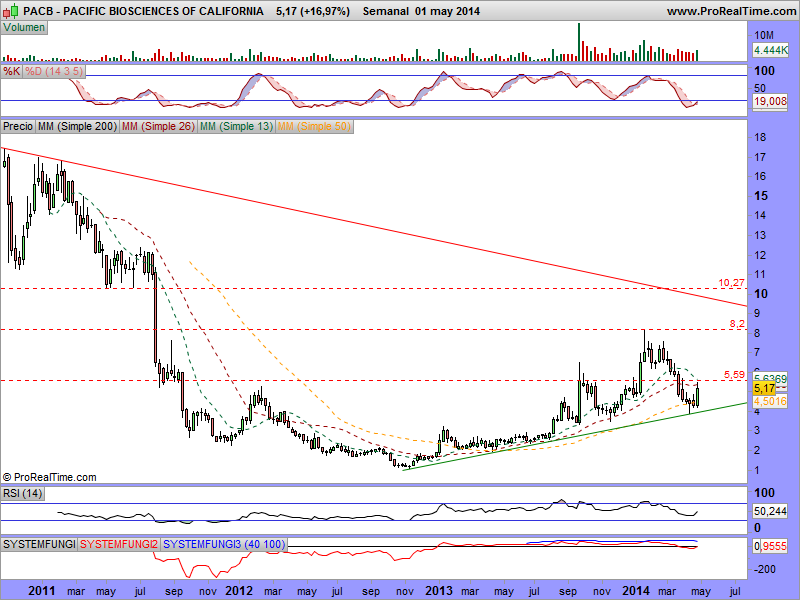Click the 5,6369 moving average value tag
The height and width of the screenshot is (600, 800).
pyautogui.click(x=770, y=379)
